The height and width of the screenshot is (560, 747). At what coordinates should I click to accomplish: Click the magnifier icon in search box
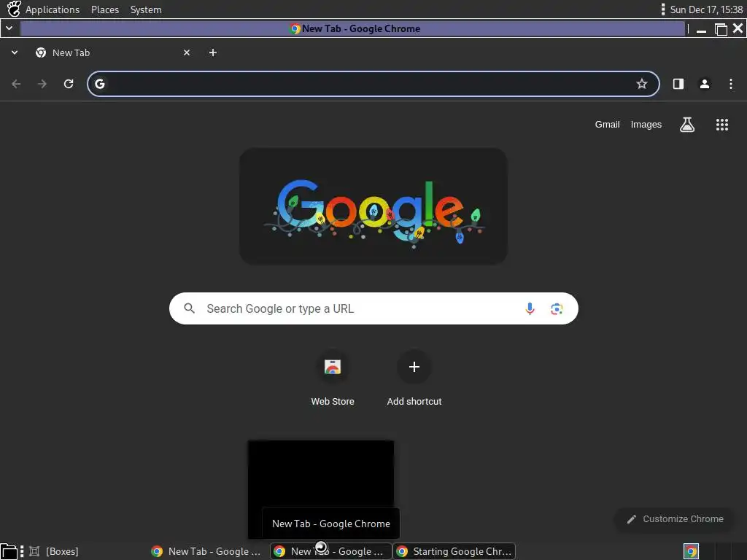tap(189, 308)
